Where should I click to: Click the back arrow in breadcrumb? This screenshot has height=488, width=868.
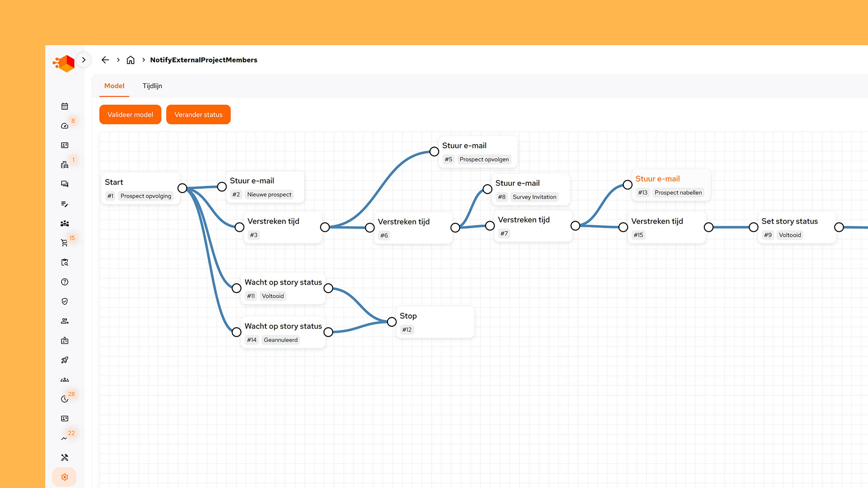tap(105, 60)
